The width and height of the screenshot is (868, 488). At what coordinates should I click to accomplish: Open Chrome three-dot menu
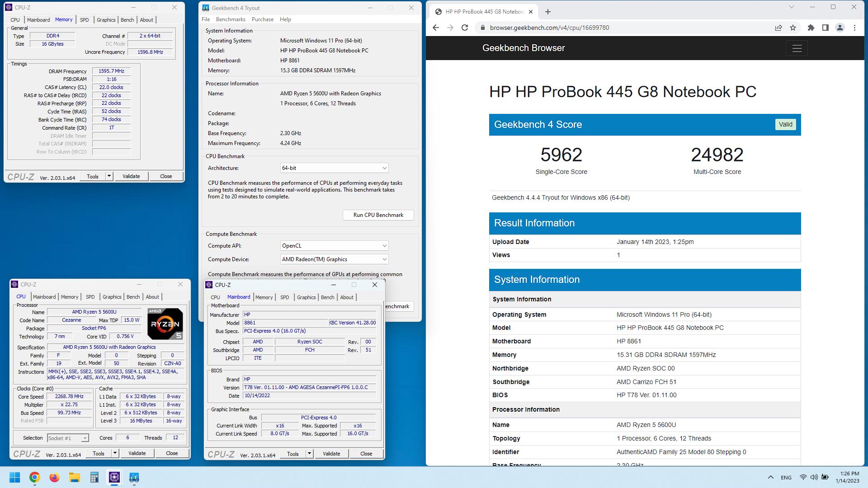(x=854, y=28)
